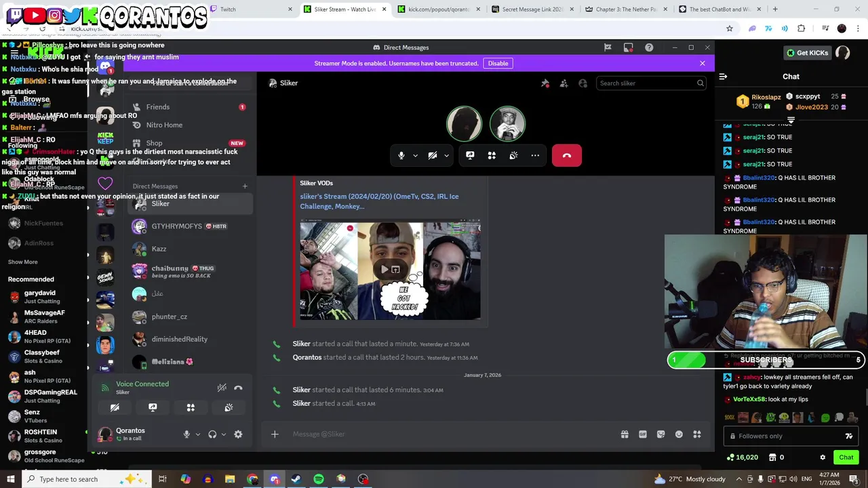Viewport: 868px width, 488px height.
Task: Open Kazz direct message
Action: [190, 249]
